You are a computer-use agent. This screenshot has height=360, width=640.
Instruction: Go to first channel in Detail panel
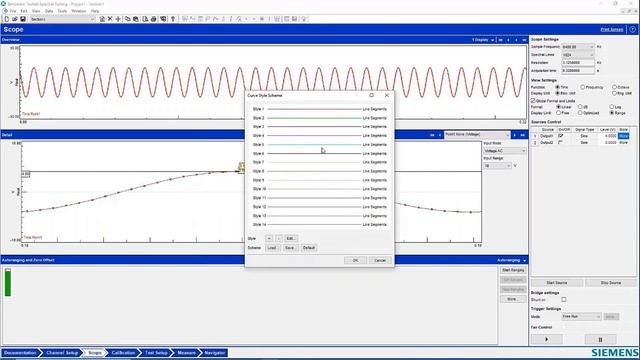point(432,135)
